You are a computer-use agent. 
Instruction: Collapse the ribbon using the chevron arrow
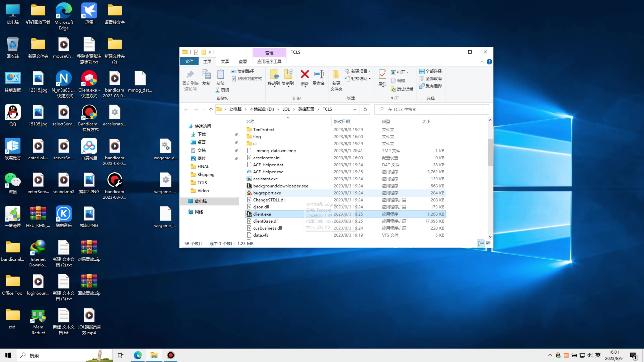pyautogui.click(x=482, y=62)
